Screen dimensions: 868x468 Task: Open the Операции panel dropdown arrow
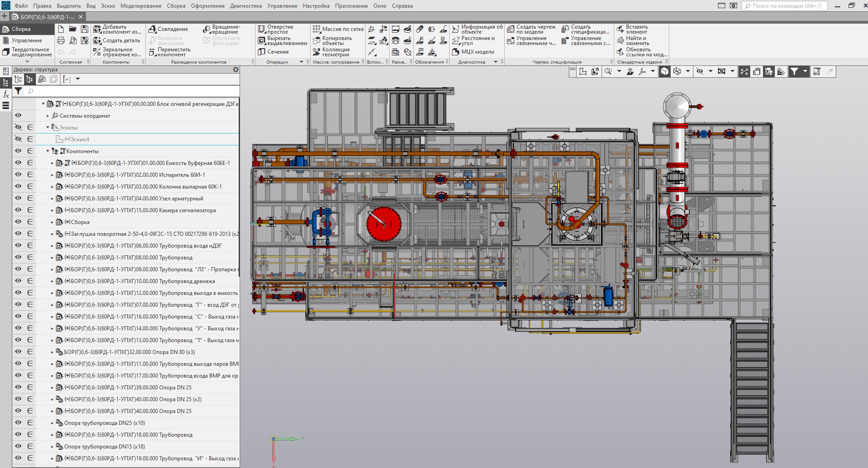point(301,62)
